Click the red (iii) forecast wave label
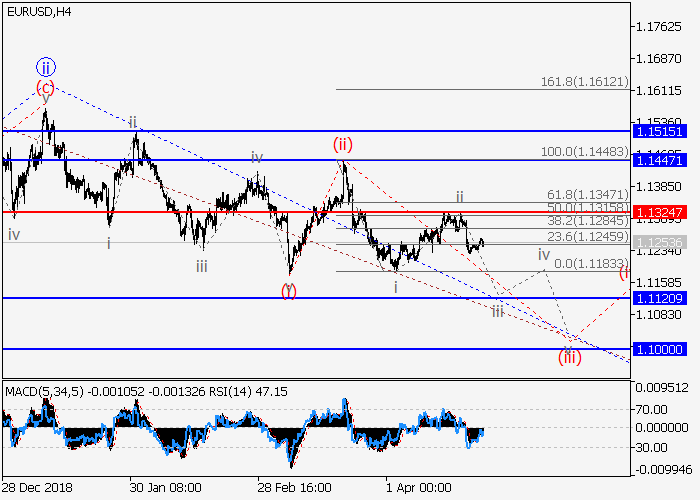Viewport: 700px width, 500px height. click(x=570, y=356)
